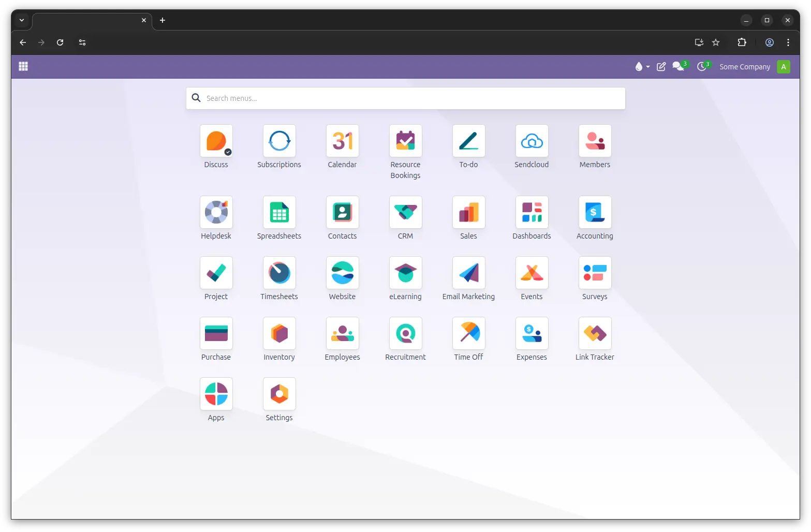
Task: Show the activities clock notifications
Action: click(x=702, y=67)
